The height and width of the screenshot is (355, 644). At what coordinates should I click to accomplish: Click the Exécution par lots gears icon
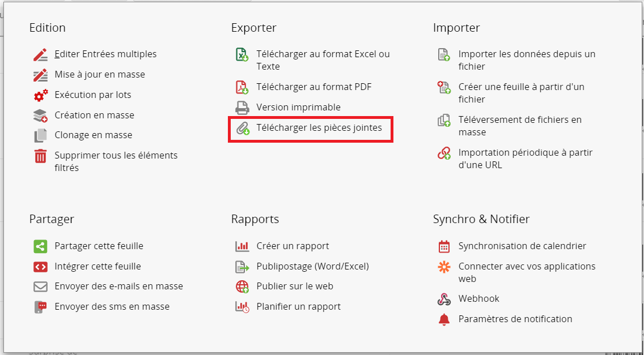[x=40, y=95]
